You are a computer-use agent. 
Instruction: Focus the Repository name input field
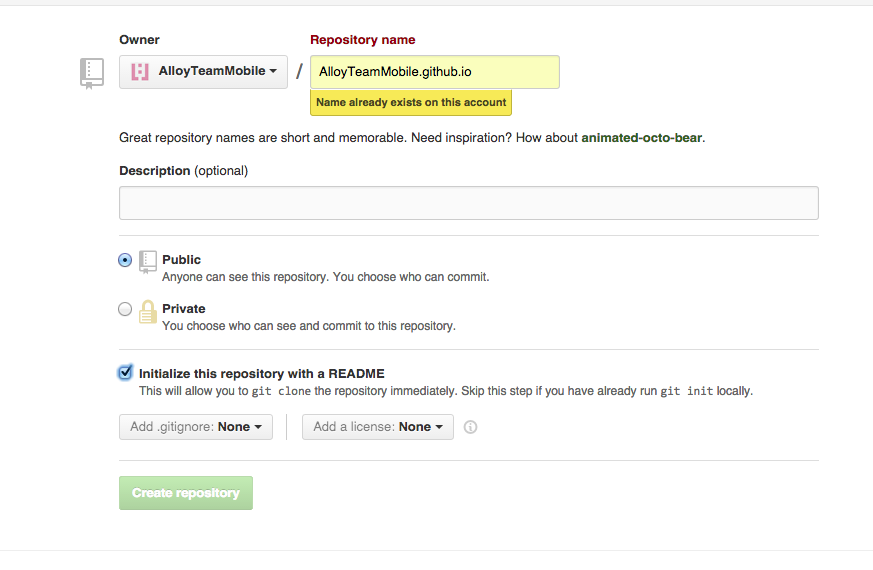tap(435, 72)
